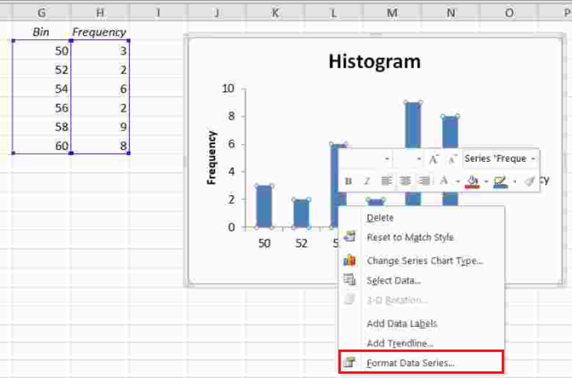This screenshot has width=572, height=378.
Task: Open the Series 'Freque' element dropdown
Action: click(499, 159)
